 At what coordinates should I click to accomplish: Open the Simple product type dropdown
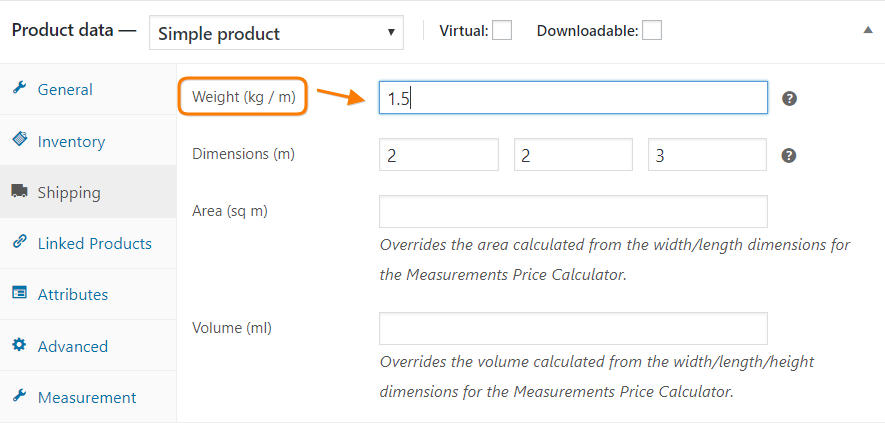[277, 33]
